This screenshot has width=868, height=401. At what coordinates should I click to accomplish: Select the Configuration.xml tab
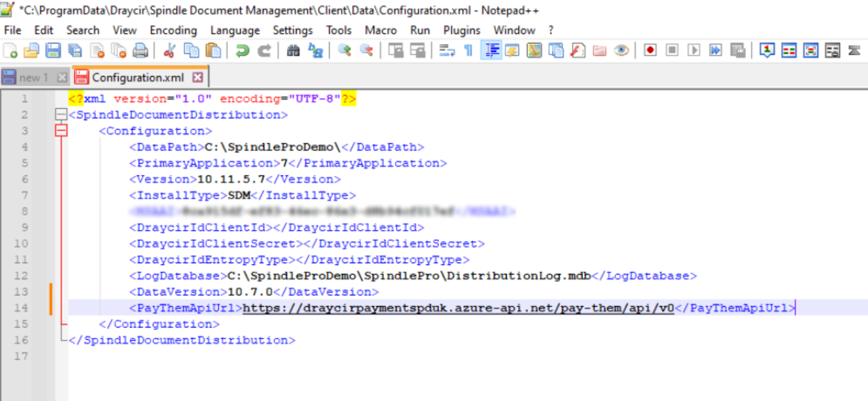[138, 78]
